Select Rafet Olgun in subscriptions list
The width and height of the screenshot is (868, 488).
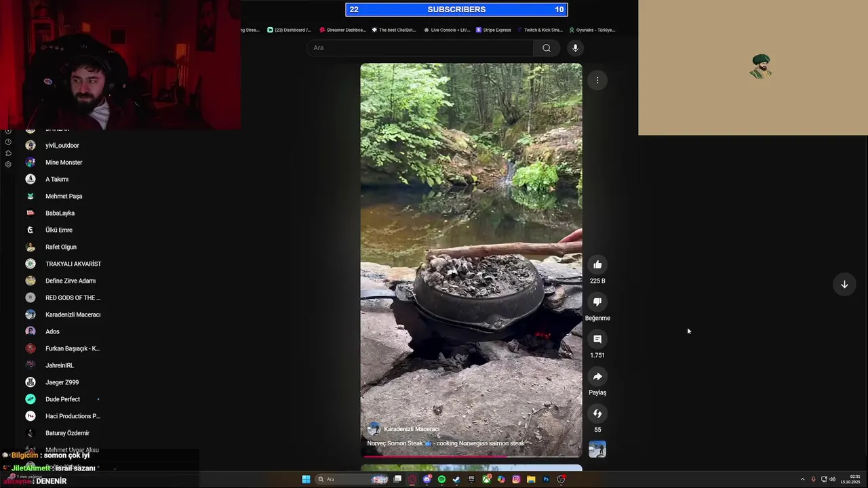[61, 247]
